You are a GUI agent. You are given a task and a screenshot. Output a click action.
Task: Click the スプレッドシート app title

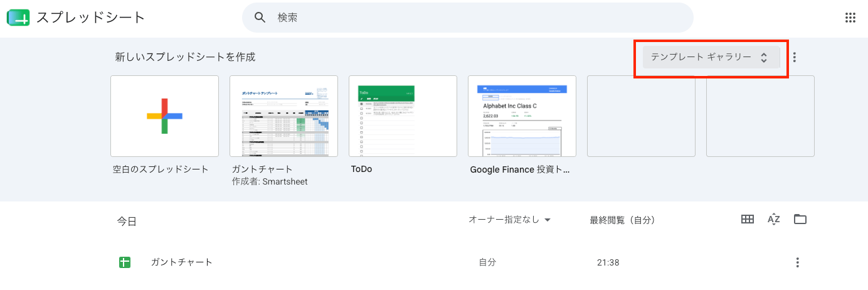point(90,18)
